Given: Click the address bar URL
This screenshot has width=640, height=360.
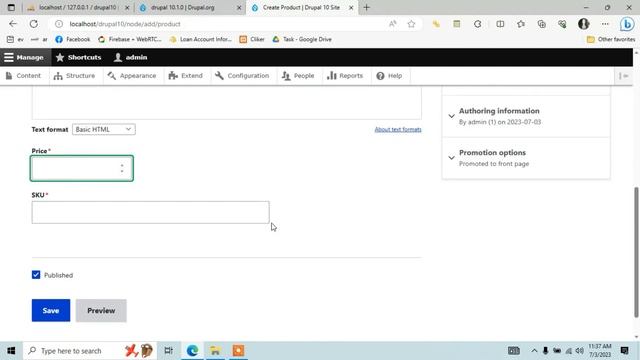Looking at the screenshot, I should tap(125, 24).
